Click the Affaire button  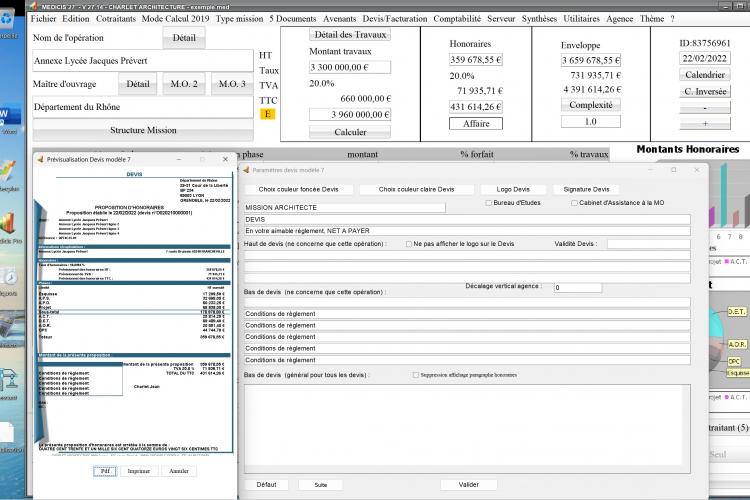click(476, 123)
